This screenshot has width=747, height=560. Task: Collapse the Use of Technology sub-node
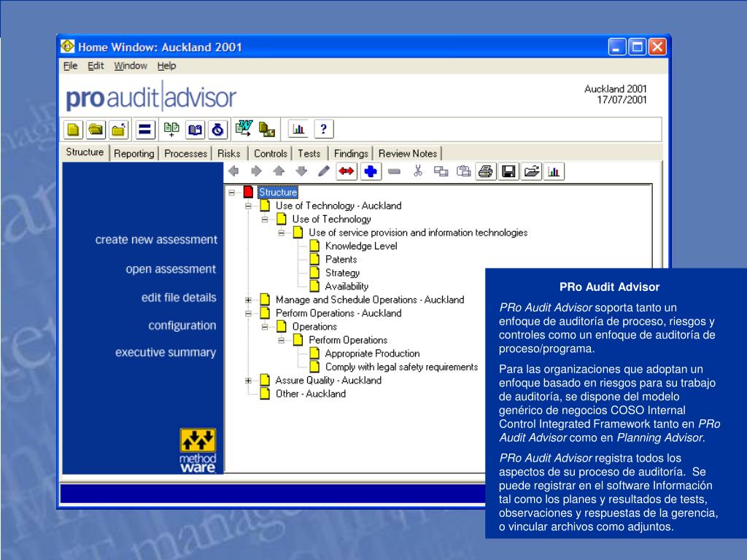pos(265,219)
